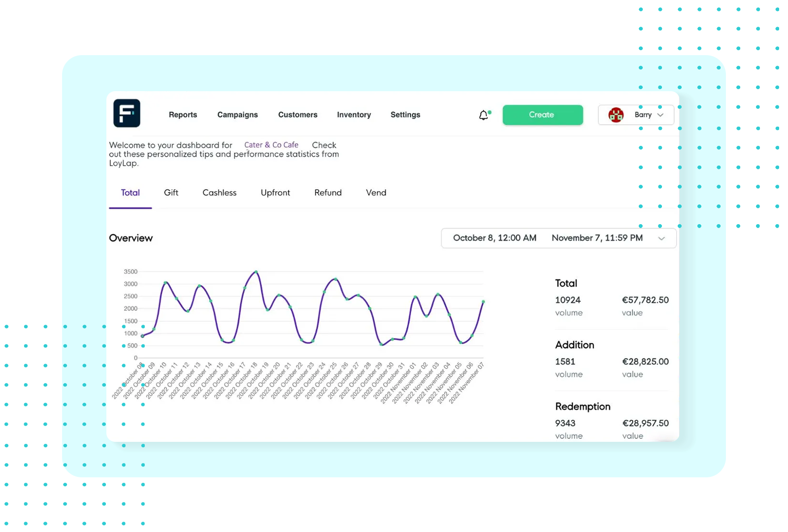Open the Settings menu
This screenshot has height=532, width=788.
(x=405, y=115)
